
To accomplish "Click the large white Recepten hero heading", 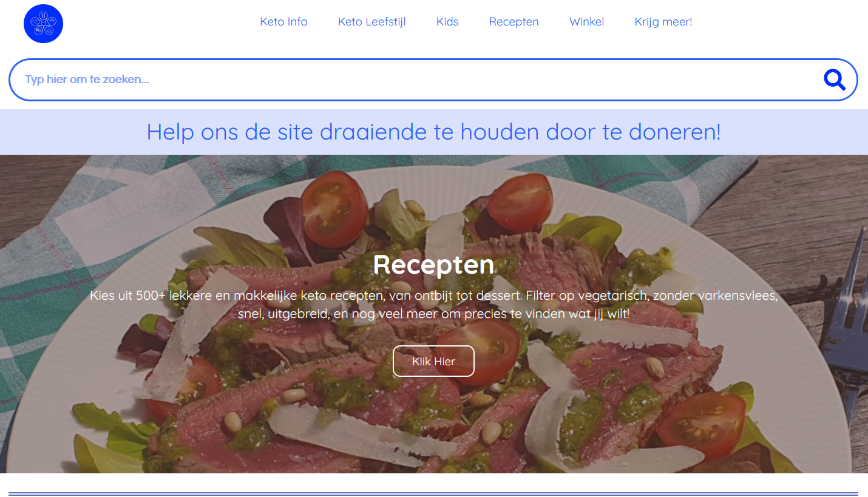I will 433,265.
